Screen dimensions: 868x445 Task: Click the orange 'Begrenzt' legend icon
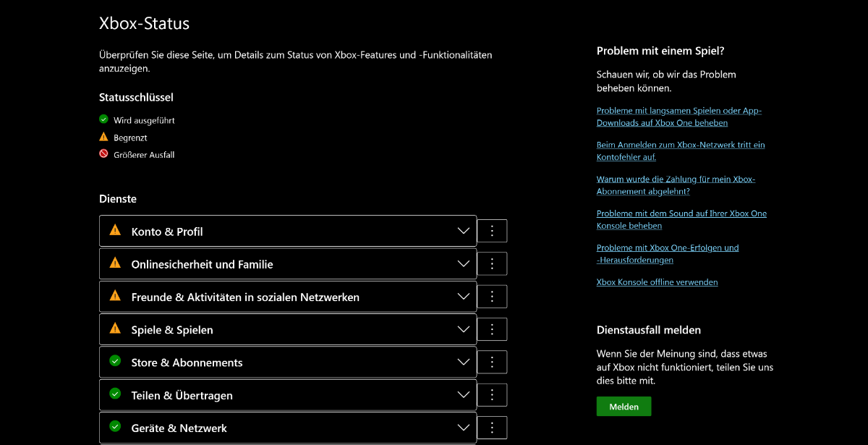[103, 137]
